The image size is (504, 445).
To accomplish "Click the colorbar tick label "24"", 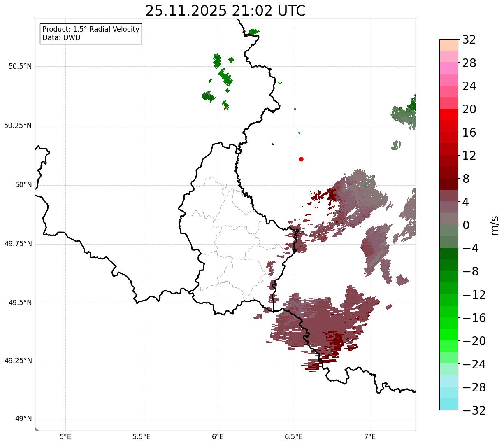I will [x=469, y=86].
